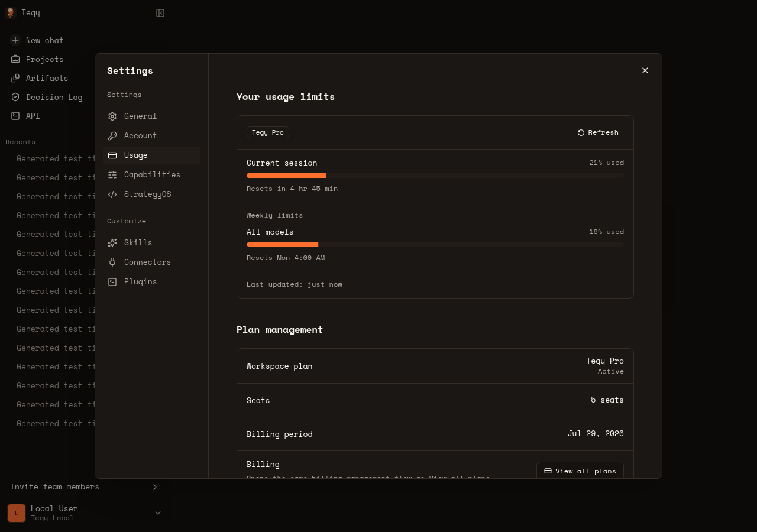757x532 pixels.
Task: Click the Tegy logo avatar icon
Action: coord(10,12)
